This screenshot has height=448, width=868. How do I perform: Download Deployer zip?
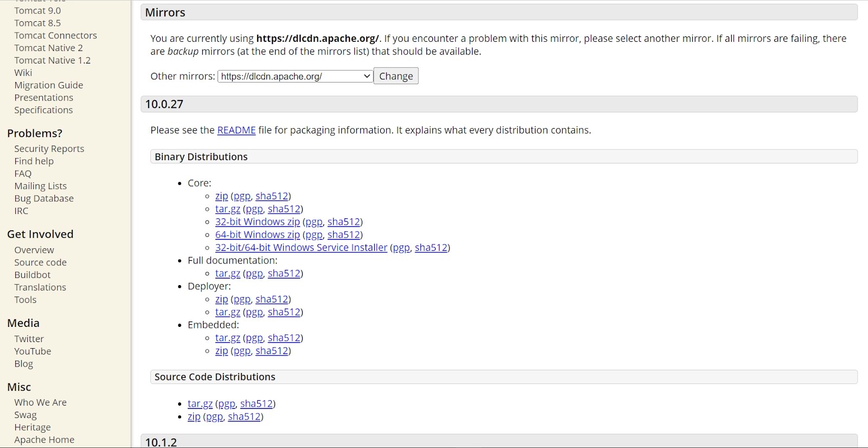(221, 299)
